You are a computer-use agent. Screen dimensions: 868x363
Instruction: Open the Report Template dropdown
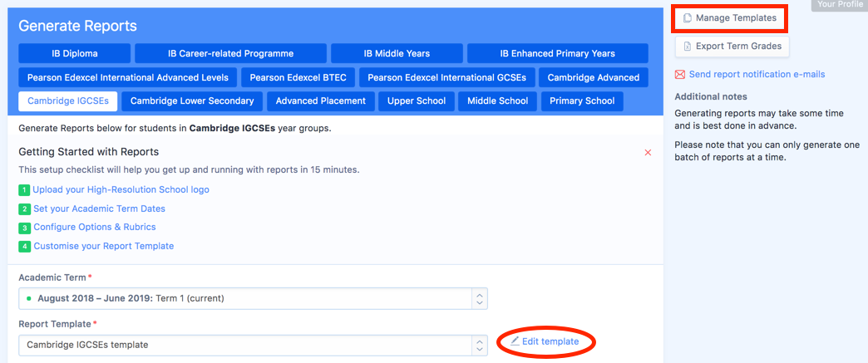click(253, 345)
